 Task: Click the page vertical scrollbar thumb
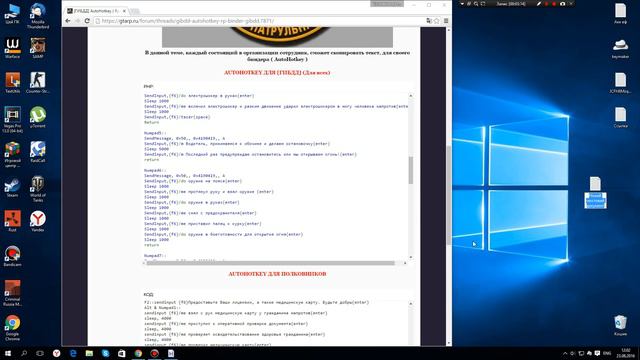point(449,195)
